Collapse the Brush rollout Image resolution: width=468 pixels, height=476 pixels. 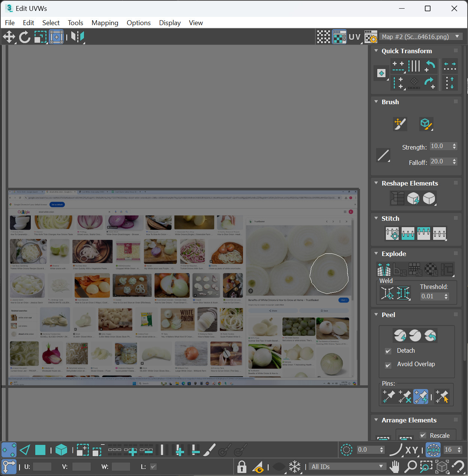click(376, 102)
